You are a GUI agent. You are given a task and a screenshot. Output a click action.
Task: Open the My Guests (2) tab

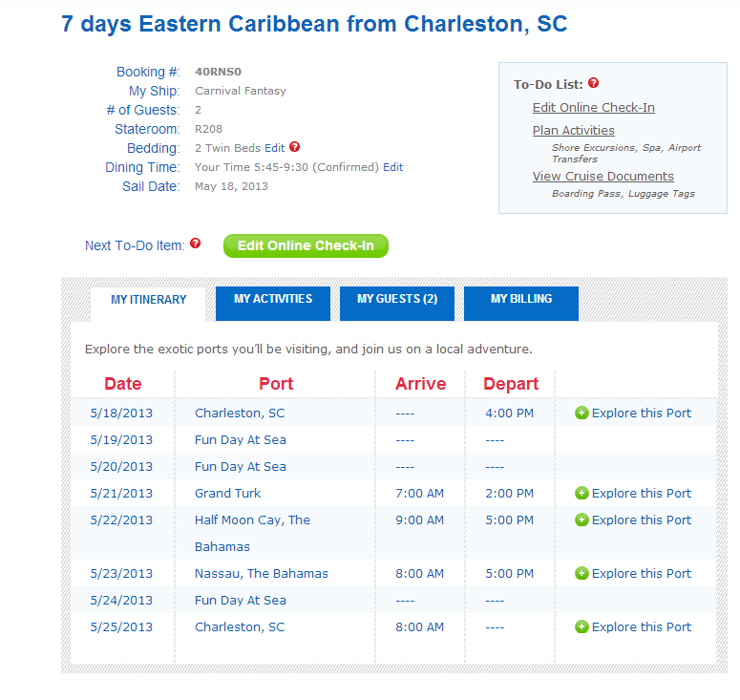397,300
